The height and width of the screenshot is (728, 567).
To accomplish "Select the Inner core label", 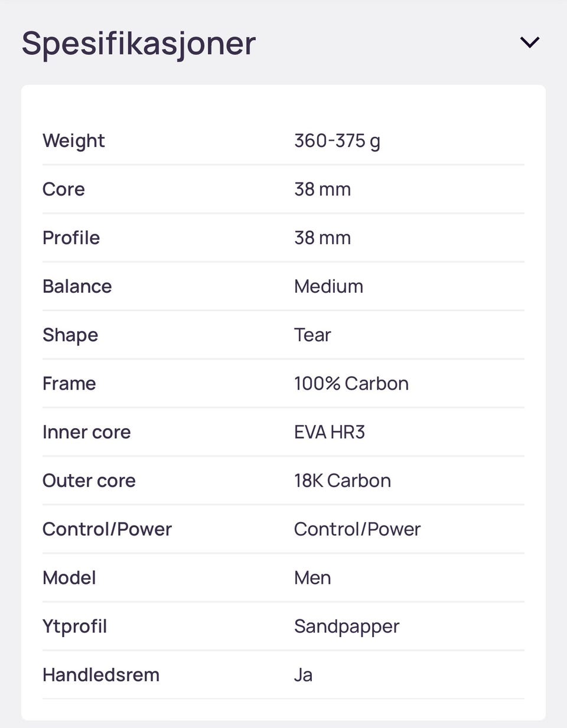I will (x=87, y=432).
